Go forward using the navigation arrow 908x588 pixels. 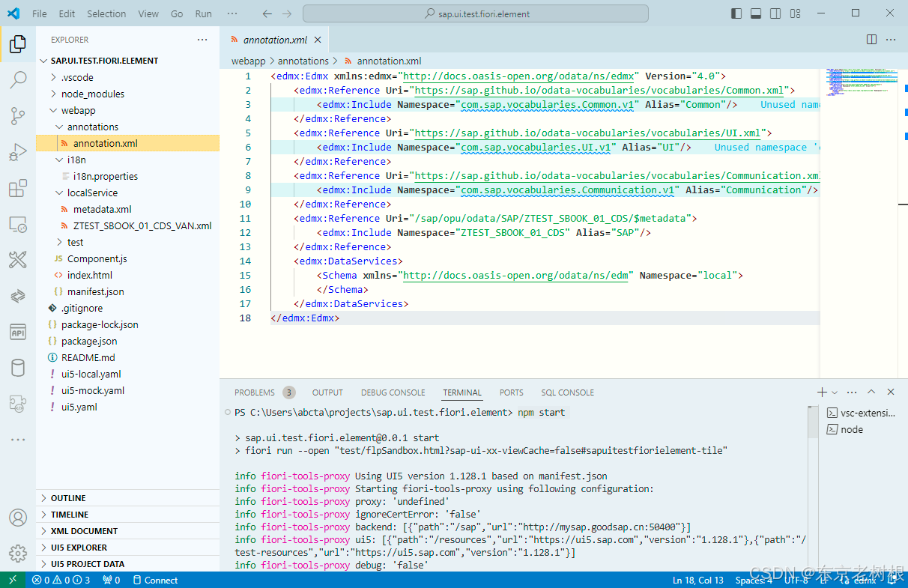(x=288, y=13)
